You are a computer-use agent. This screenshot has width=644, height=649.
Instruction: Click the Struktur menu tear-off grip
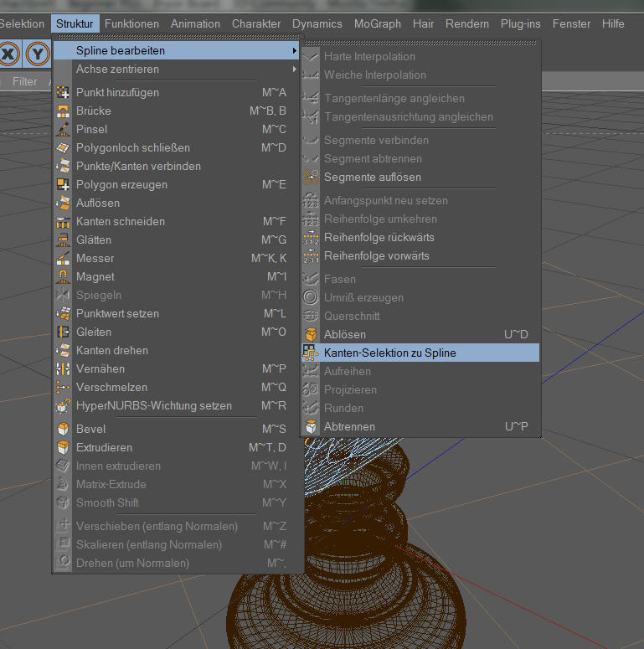(x=178, y=37)
